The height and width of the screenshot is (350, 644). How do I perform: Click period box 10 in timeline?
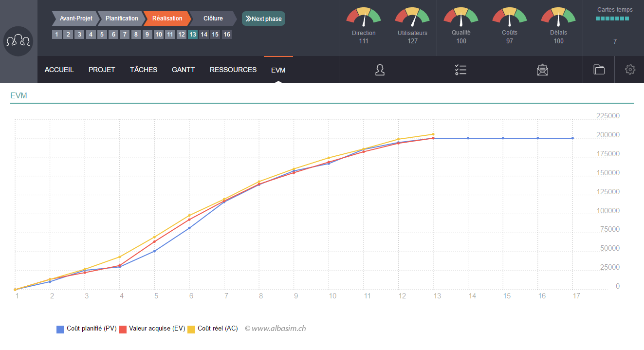point(159,35)
